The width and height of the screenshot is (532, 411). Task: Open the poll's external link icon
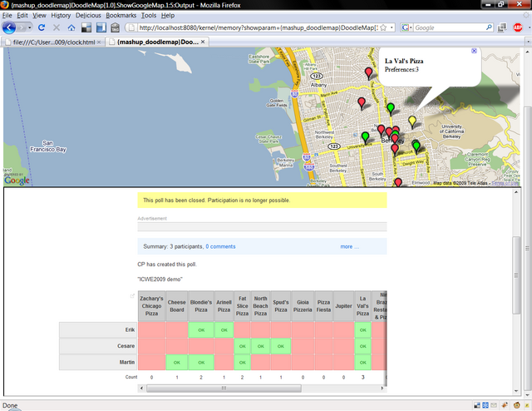coord(132,296)
